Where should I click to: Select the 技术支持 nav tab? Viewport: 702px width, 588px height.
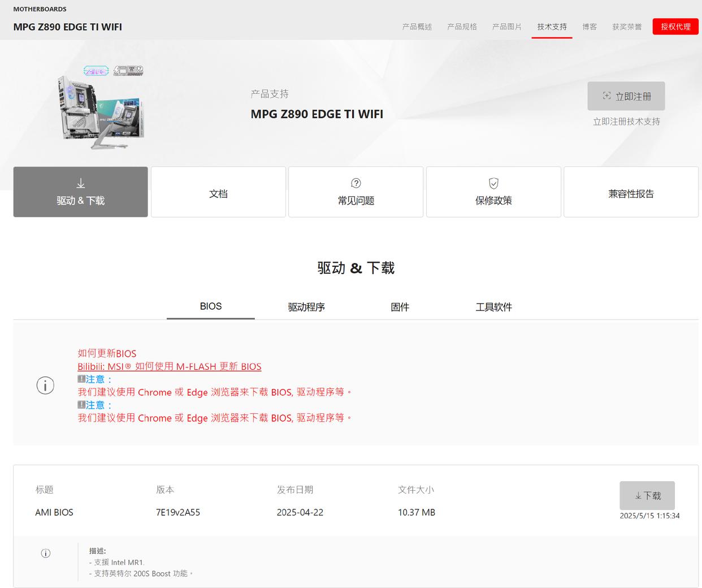pos(552,27)
